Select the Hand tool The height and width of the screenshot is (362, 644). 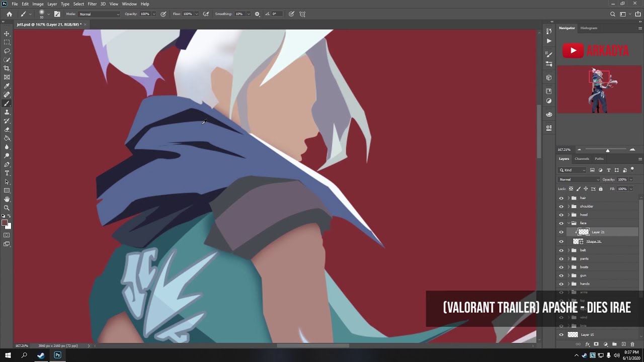[x=7, y=199]
